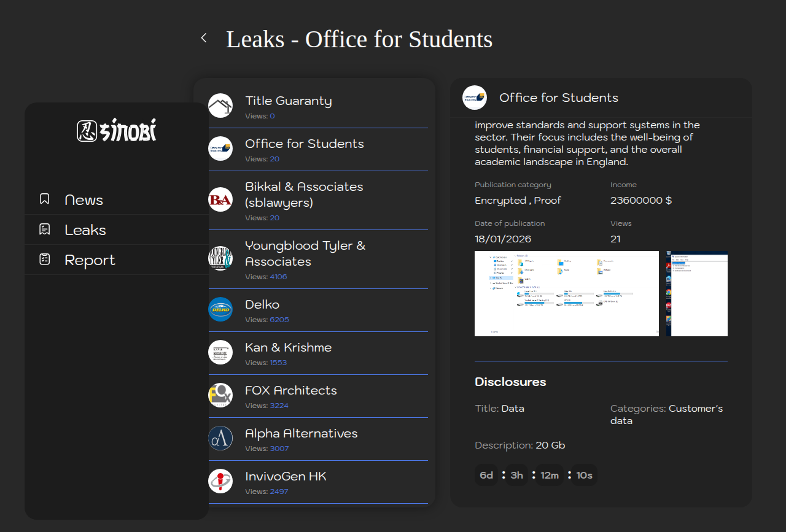The height and width of the screenshot is (532, 786).
Task: Click the Alpha Alternatives logo icon
Action: [x=220, y=438]
